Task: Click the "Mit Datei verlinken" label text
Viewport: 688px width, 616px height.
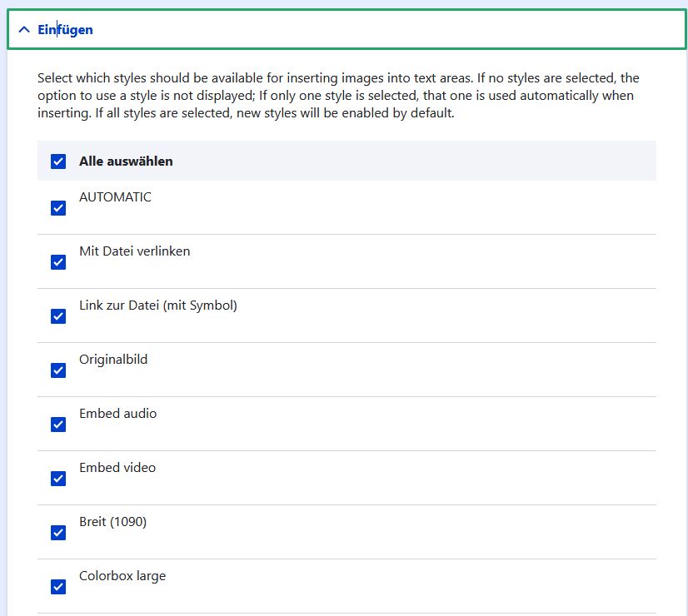Action: coord(134,251)
